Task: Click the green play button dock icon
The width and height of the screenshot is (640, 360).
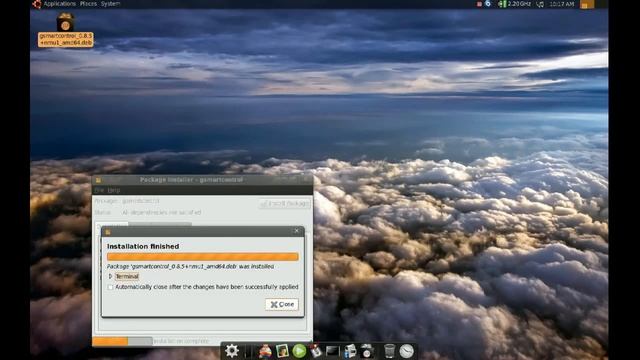Action: 299,351
